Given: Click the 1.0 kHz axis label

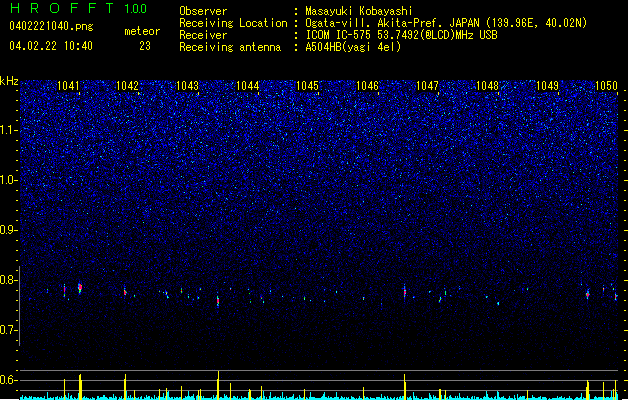Looking at the screenshot, I should coord(9,181).
